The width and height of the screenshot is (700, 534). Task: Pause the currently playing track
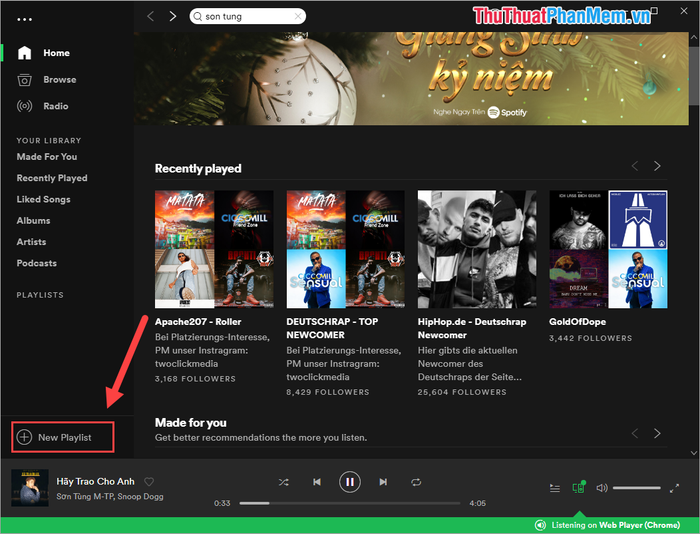[349, 482]
